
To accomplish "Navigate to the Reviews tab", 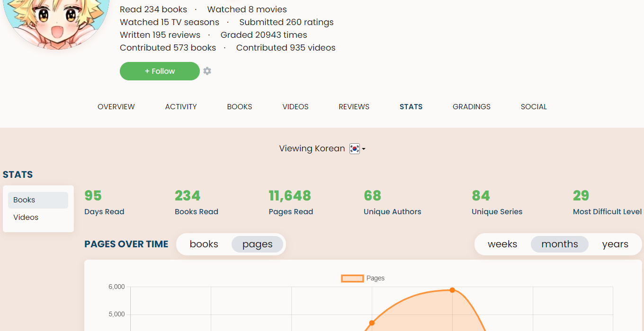I will [x=354, y=107].
